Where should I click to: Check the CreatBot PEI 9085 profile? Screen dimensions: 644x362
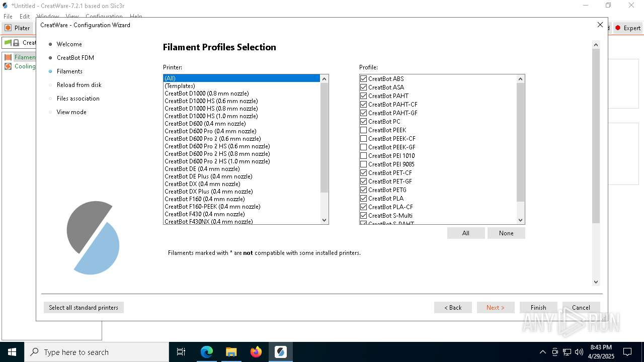363,164
